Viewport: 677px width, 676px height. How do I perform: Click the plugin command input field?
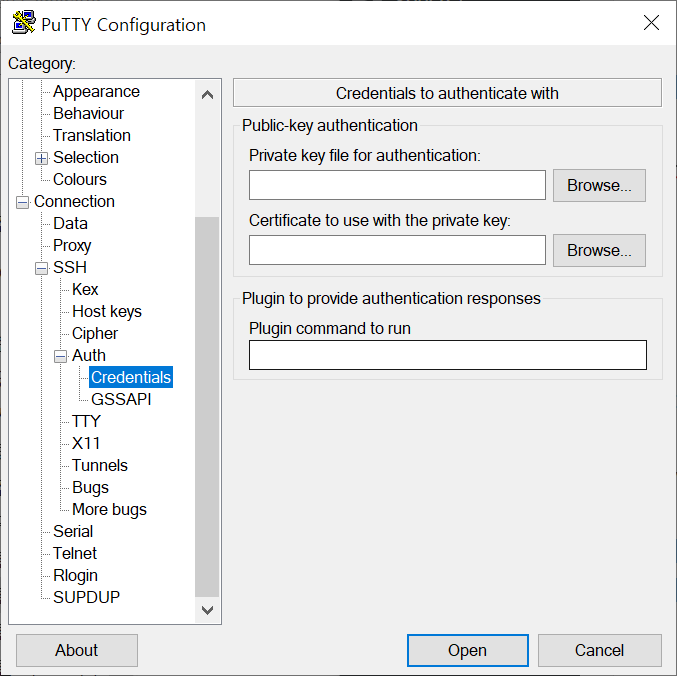(448, 355)
